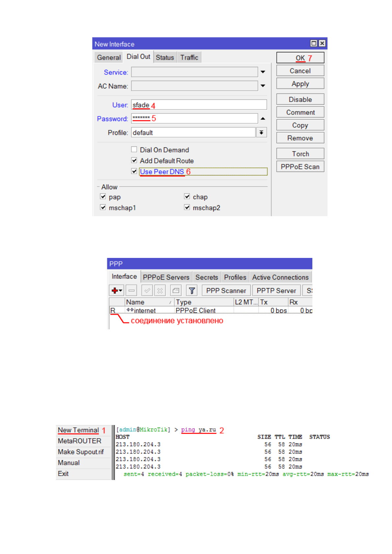Viewport: 392px width, 554px height.
Task: Click the Profile field showing default
Action: pos(194,133)
